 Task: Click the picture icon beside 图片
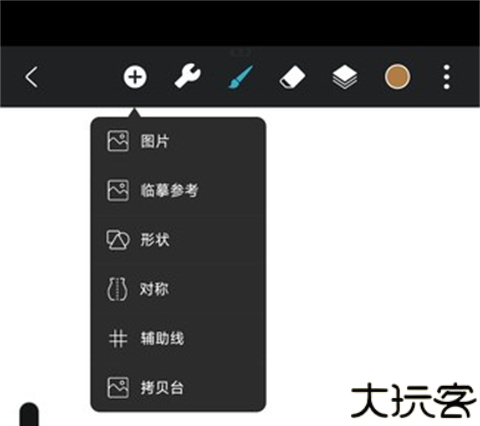pyautogui.click(x=118, y=141)
